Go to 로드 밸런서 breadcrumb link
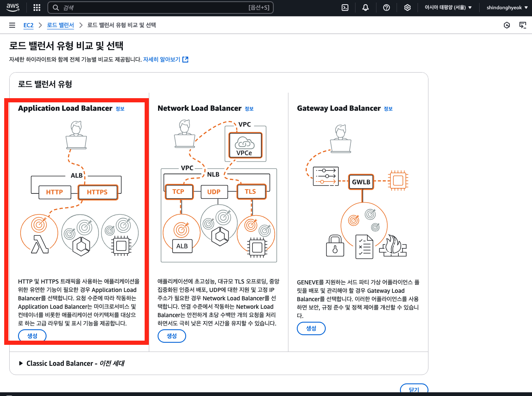Screen dimensions: 532x396 (x=60, y=25)
